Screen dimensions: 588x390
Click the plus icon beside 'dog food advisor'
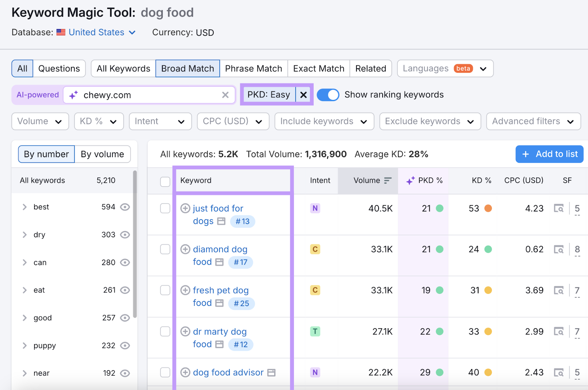pyautogui.click(x=185, y=372)
